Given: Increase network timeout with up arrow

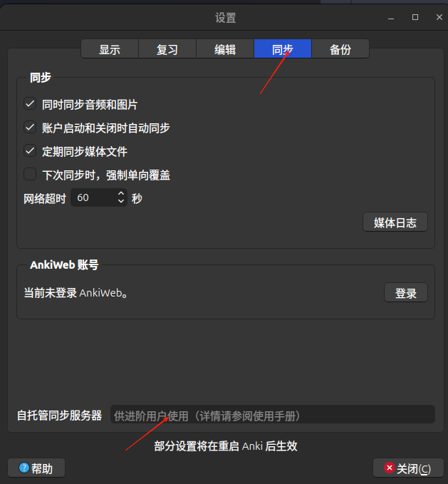Looking at the screenshot, I should [121, 194].
